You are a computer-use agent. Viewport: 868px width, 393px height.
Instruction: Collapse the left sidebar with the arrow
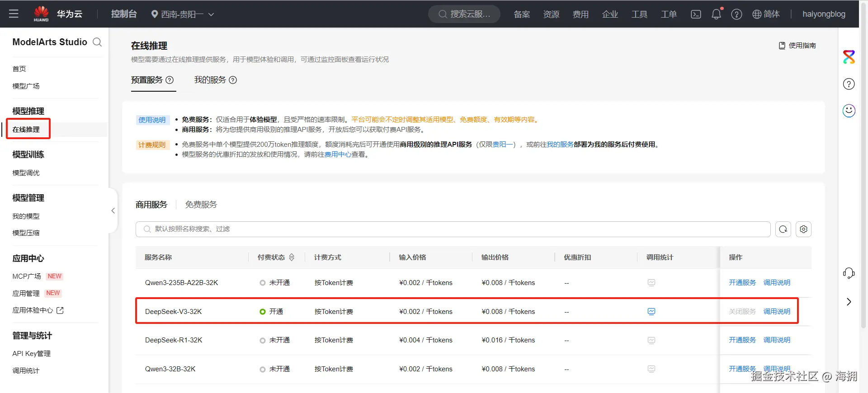113,211
